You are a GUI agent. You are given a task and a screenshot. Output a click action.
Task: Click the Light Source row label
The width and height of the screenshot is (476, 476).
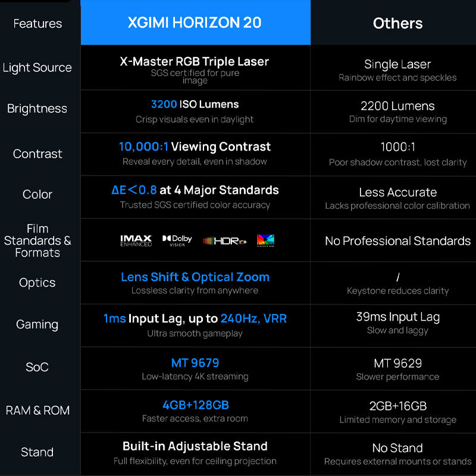37,67
